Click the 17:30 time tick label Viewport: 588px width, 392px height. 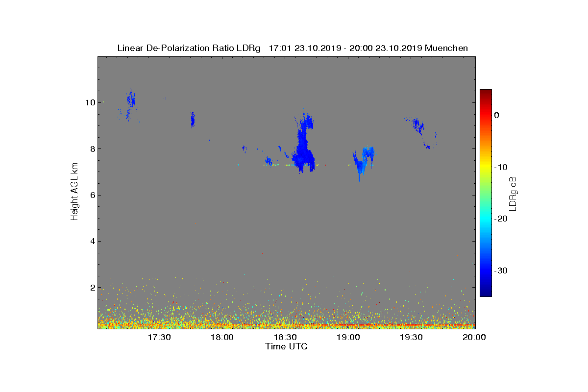(x=159, y=337)
